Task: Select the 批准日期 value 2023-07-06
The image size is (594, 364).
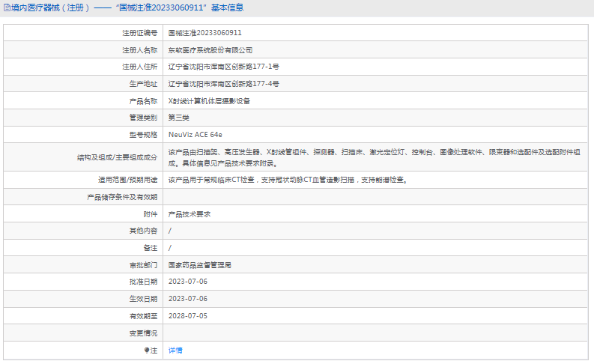Action: click(188, 282)
